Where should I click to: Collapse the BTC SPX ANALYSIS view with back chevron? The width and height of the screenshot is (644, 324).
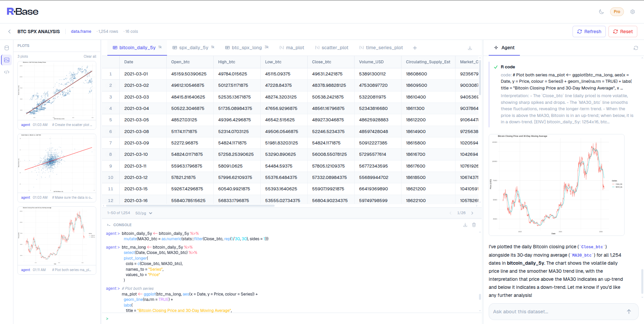click(x=9, y=31)
